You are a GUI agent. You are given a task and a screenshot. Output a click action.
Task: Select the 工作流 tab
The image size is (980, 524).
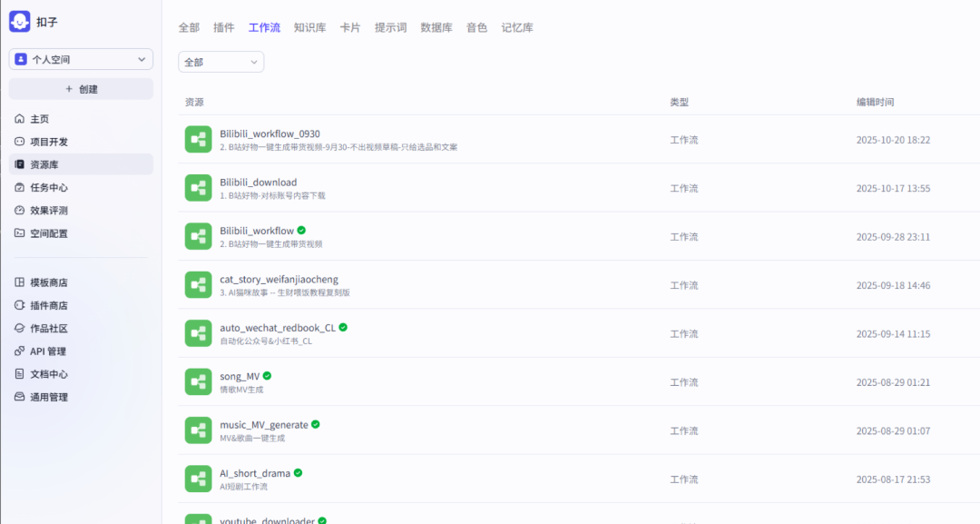(x=264, y=27)
